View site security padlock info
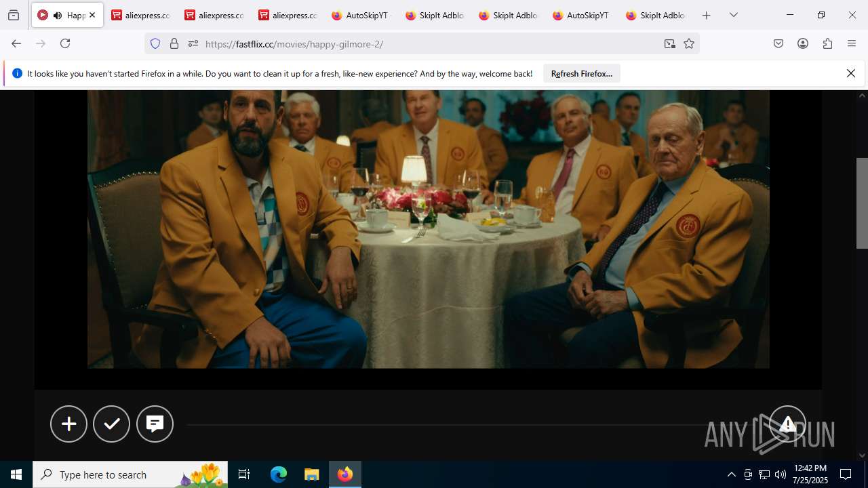The height and width of the screenshot is (488, 868). click(x=174, y=43)
